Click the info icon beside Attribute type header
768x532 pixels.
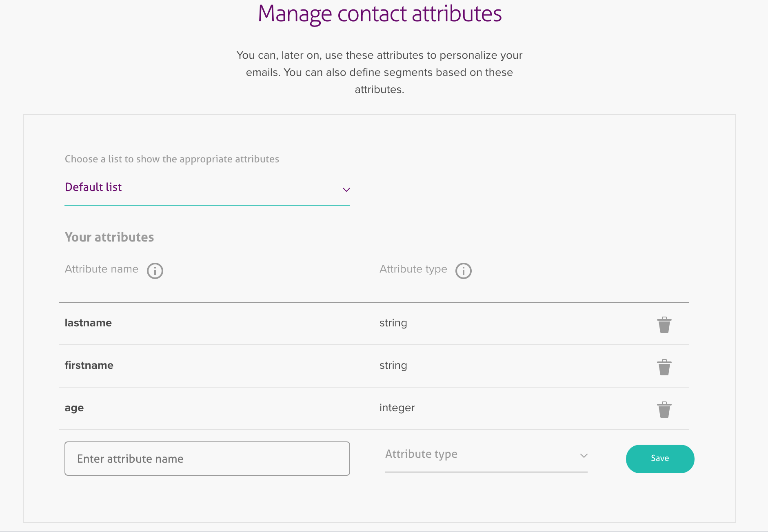[x=464, y=271]
